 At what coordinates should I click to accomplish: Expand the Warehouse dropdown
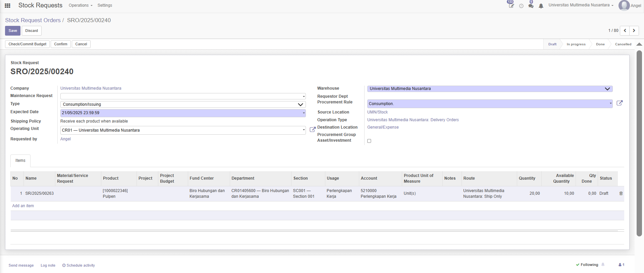(x=490, y=89)
